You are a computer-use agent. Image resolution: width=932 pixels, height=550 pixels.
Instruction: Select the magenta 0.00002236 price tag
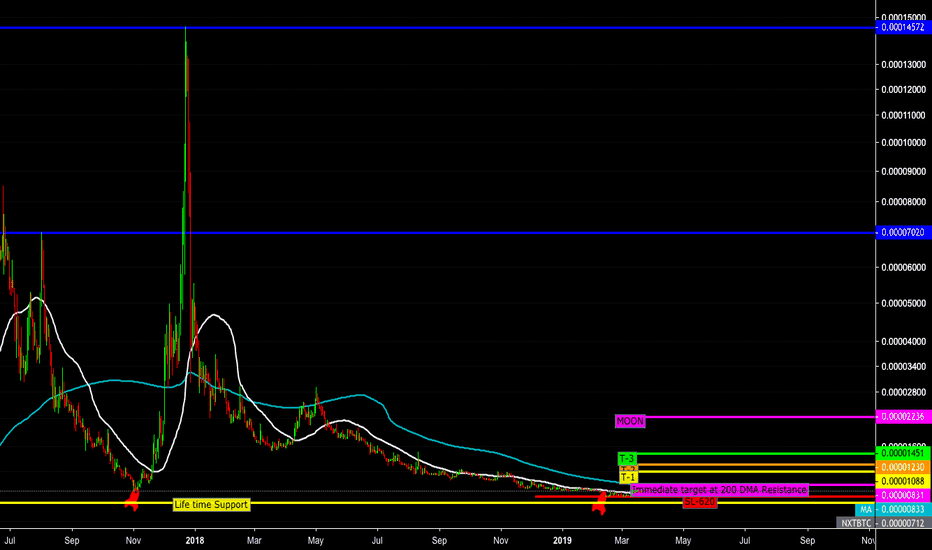point(903,417)
